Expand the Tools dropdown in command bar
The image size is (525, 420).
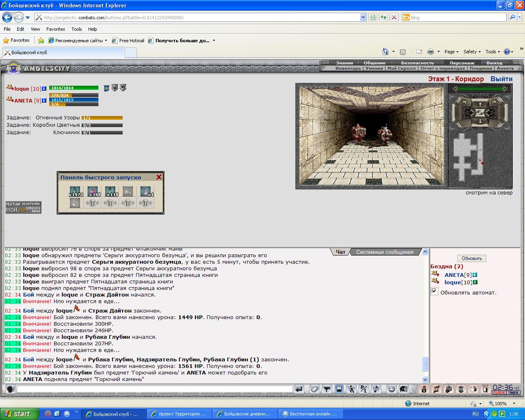(x=499, y=52)
